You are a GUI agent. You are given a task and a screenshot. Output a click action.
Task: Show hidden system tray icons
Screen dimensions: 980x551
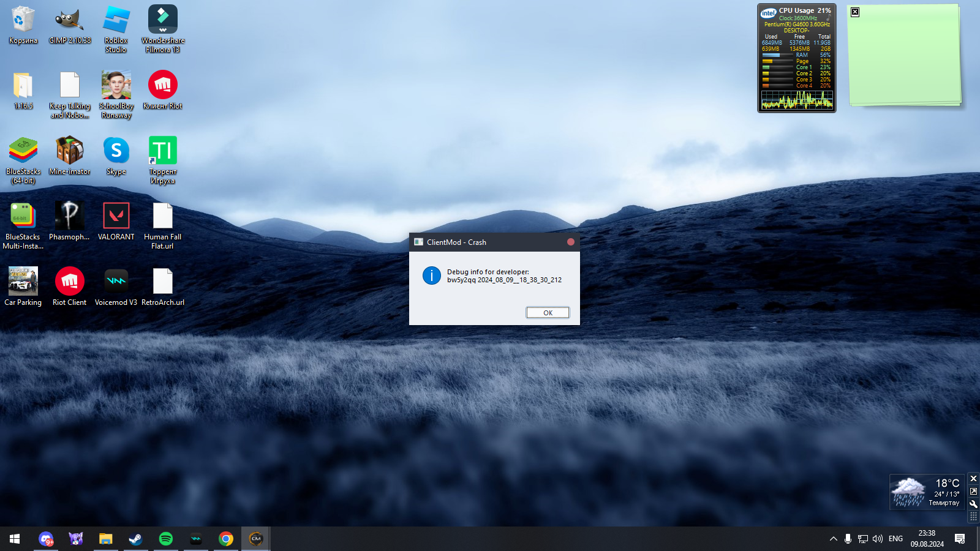[833, 539]
